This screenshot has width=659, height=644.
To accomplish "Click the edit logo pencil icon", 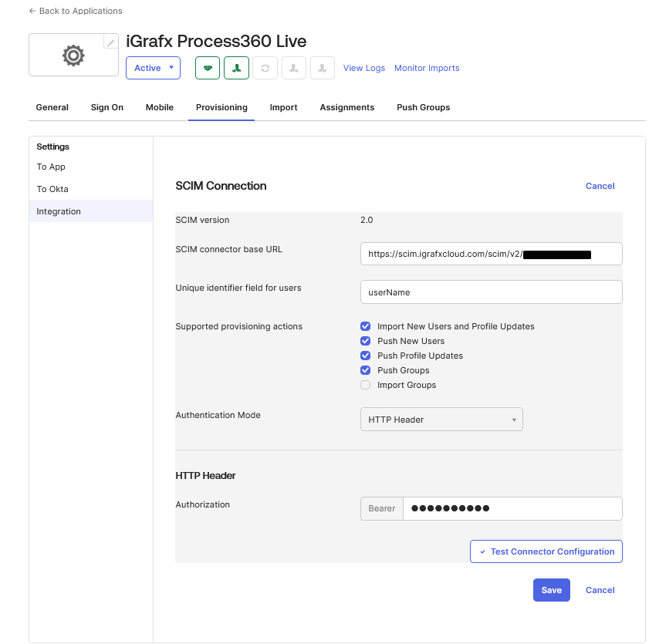I will click(x=111, y=42).
